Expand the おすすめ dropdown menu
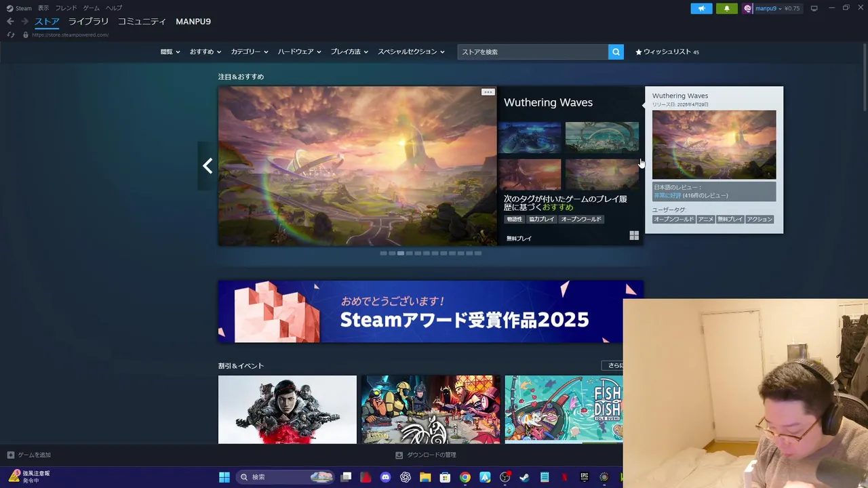The image size is (868, 488). click(x=205, y=52)
